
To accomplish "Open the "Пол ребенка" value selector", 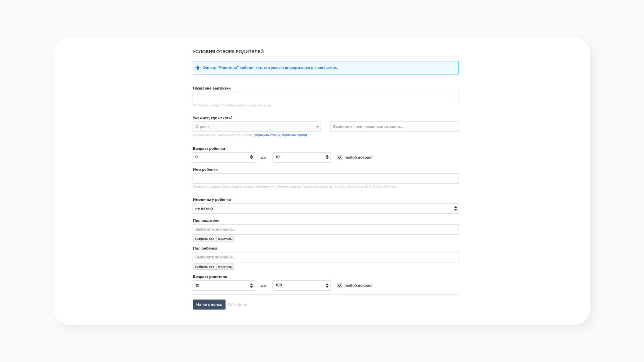I will pyautogui.click(x=325, y=257).
